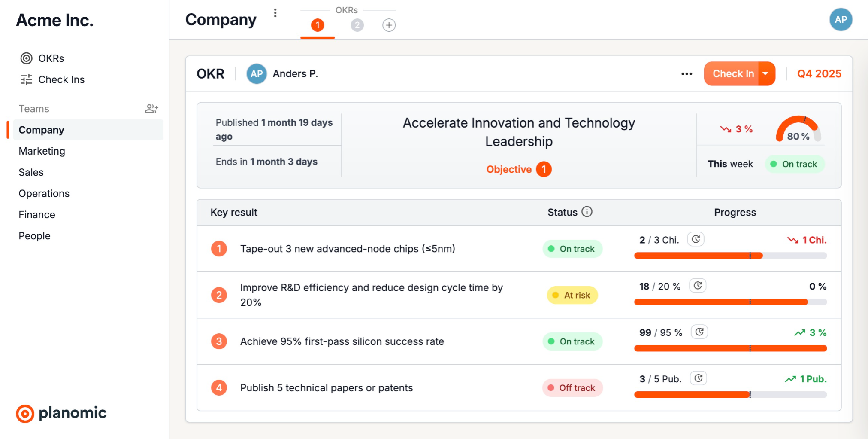Viewport: 868px width, 439px height.
Task: Open history icon for silicon success rate
Action: [x=699, y=332]
